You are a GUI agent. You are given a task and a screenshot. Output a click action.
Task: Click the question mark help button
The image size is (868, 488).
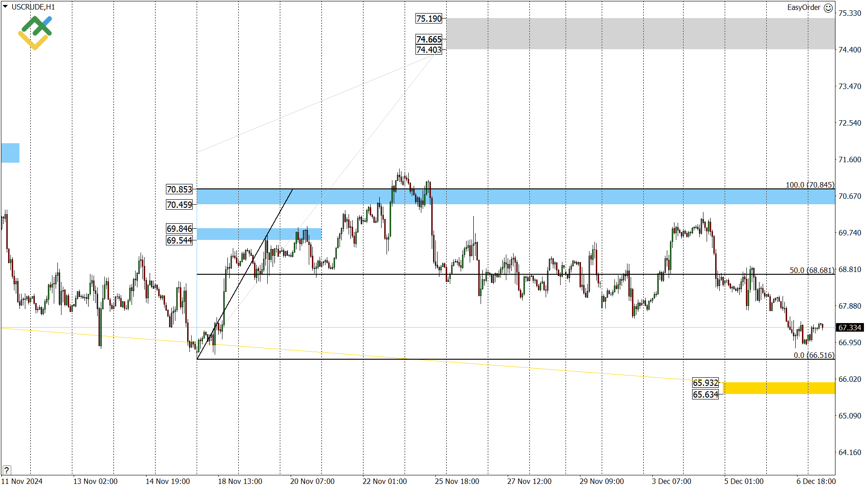coord(6,470)
